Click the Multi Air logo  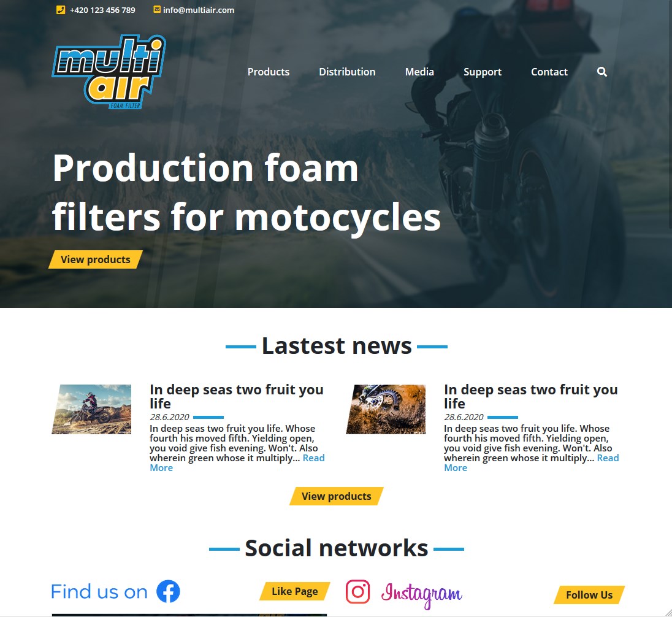point(109,72)
